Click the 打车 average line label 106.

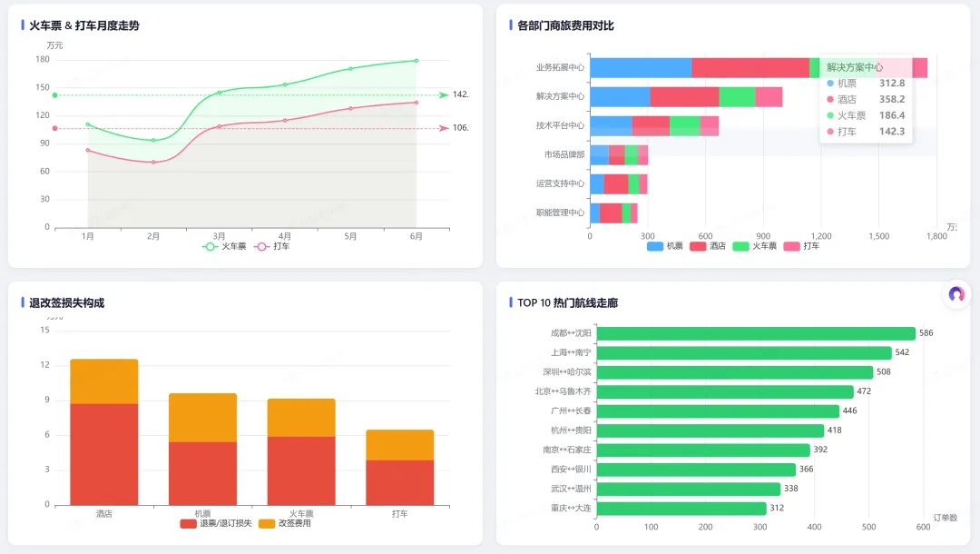(461, 127)
